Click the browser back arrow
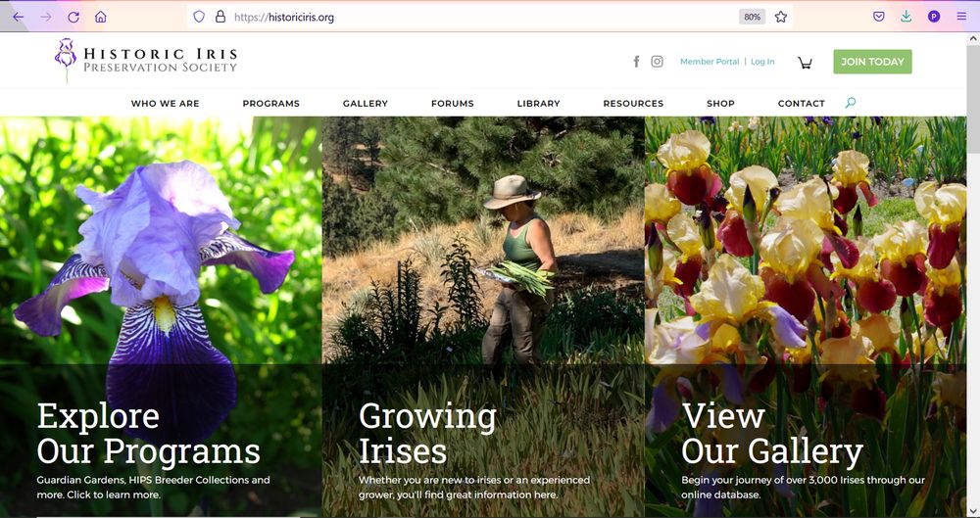 pos(18,17)
